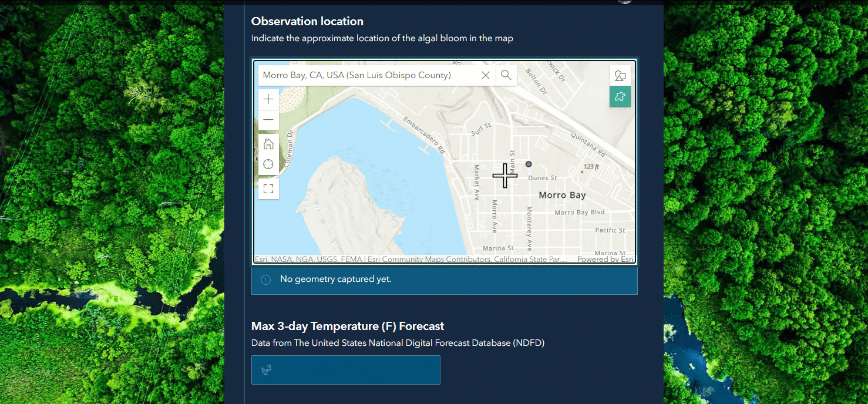Click the 123 icon in the temperature field
The height and width of the screenshot is (404, 868).
tap(266, 370)
